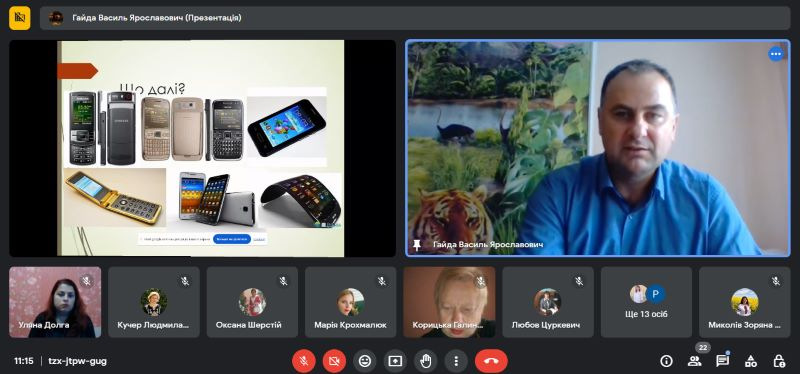Open the meeting details info icon
The image size is (800, 374).
click(666, 361)
